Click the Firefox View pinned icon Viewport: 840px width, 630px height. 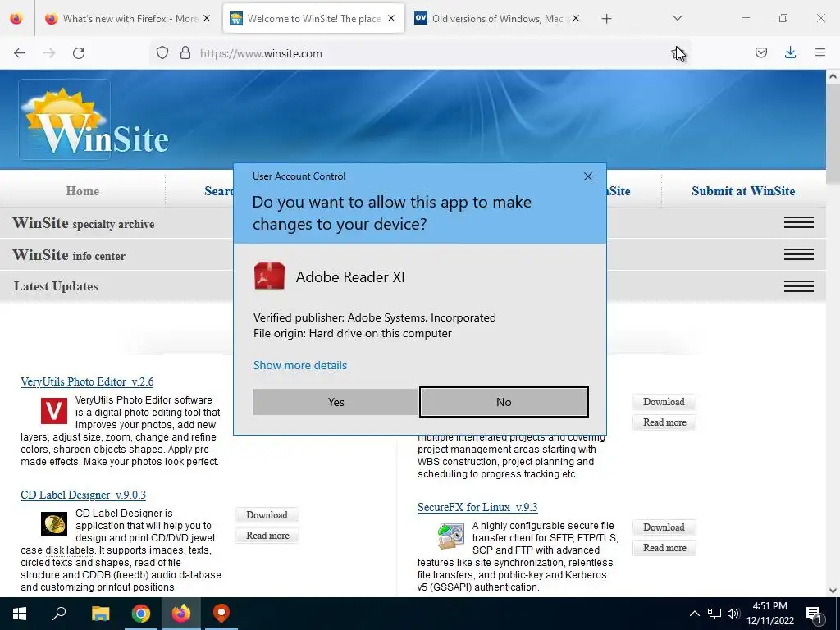point(16,19)
